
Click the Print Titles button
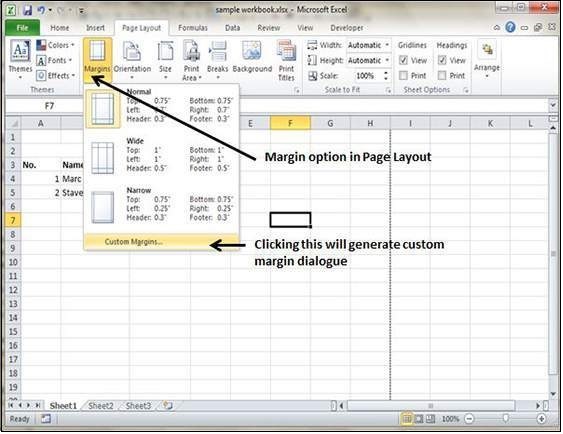[287, 60]
